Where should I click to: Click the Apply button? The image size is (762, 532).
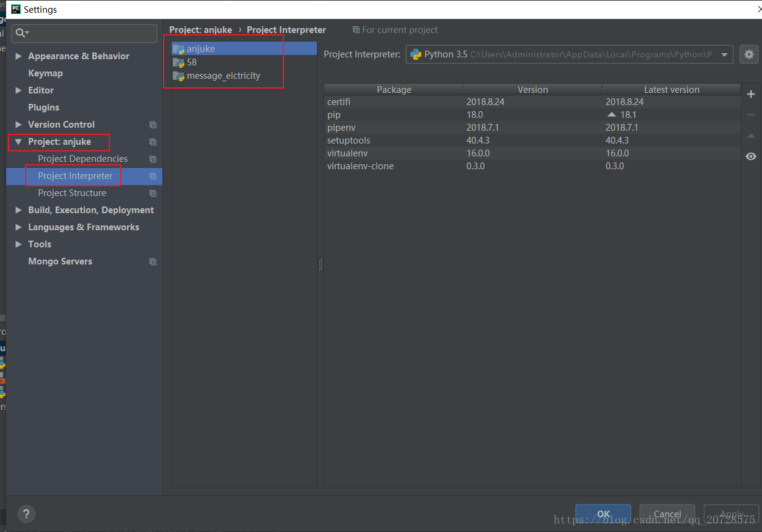click(731, 514)
